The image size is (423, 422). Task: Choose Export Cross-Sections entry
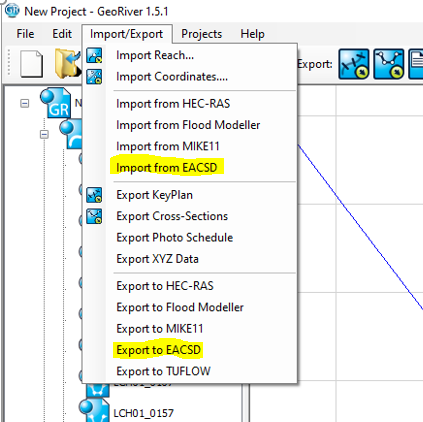189,216
